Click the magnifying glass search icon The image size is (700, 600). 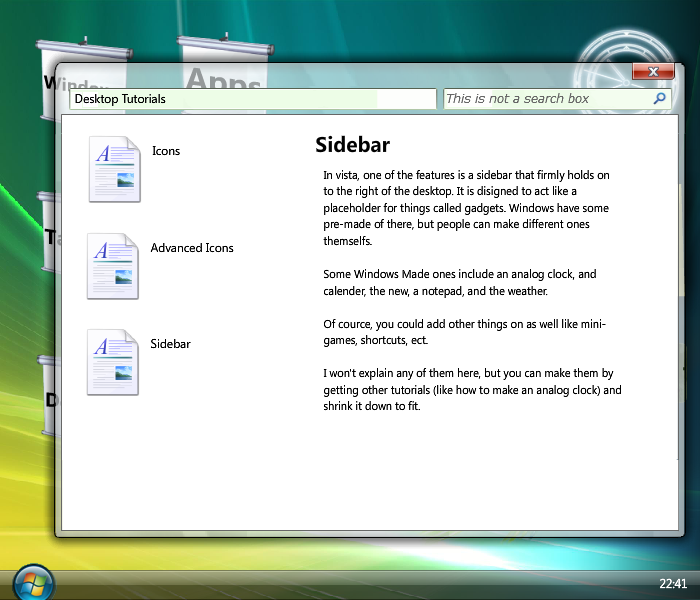(659, 98)
